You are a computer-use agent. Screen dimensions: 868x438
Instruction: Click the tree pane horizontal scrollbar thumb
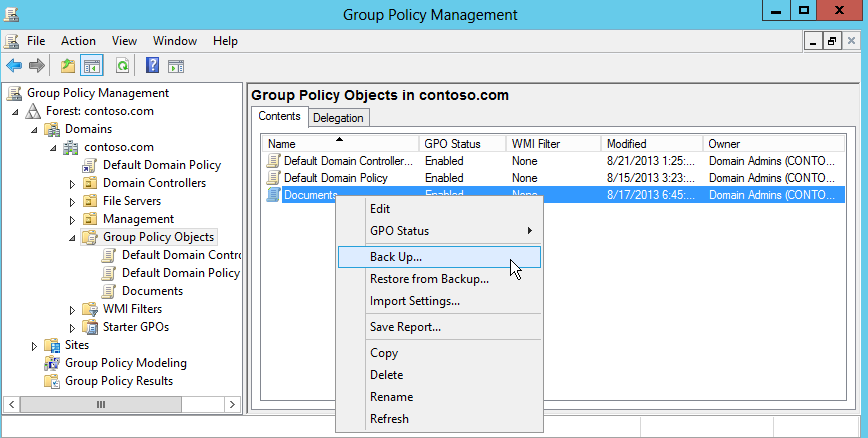tap(101, 404)
